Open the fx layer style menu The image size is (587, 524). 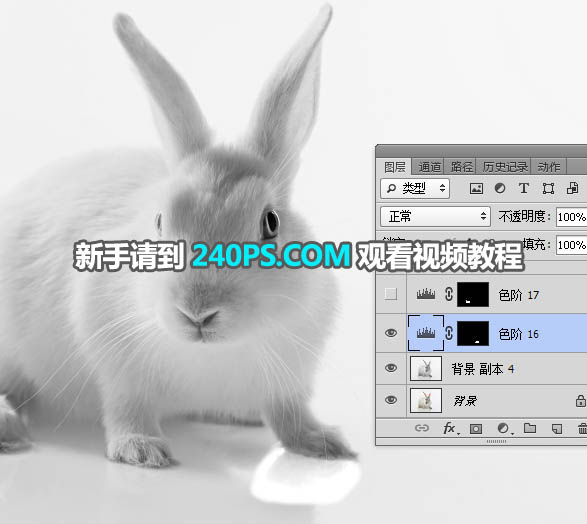click(x=450, y=428)
